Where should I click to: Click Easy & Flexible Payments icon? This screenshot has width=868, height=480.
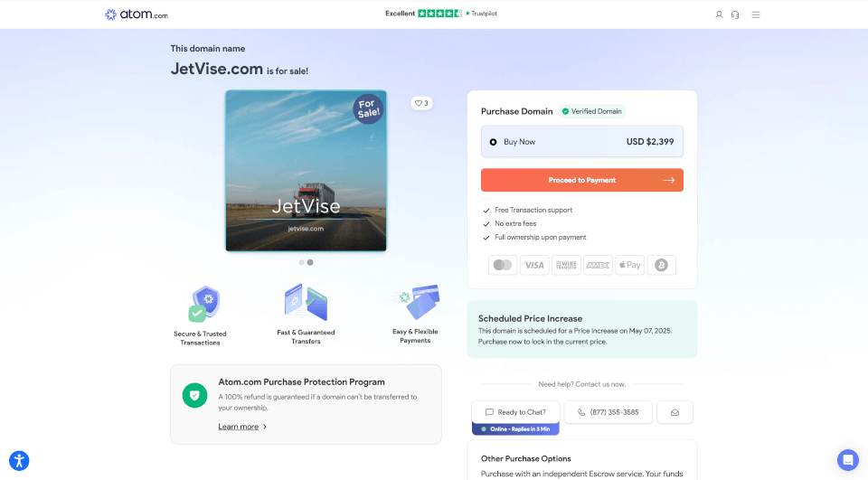(x=415, y=302)
